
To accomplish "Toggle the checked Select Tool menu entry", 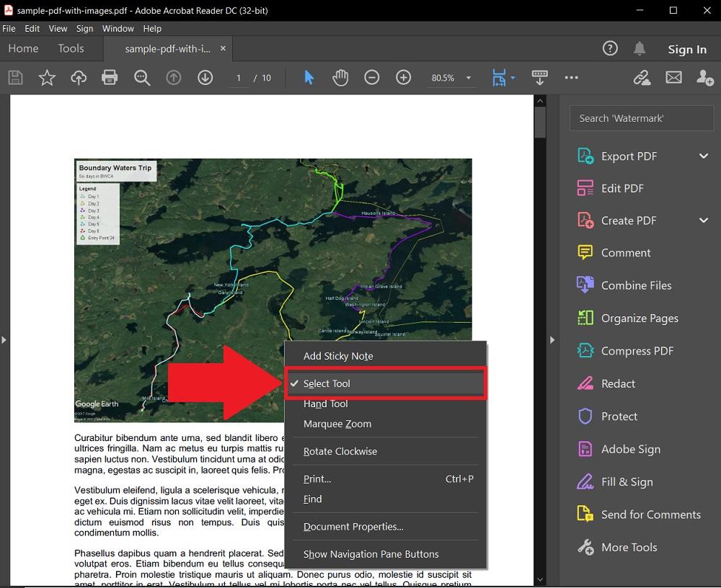I will click(385, 383).
